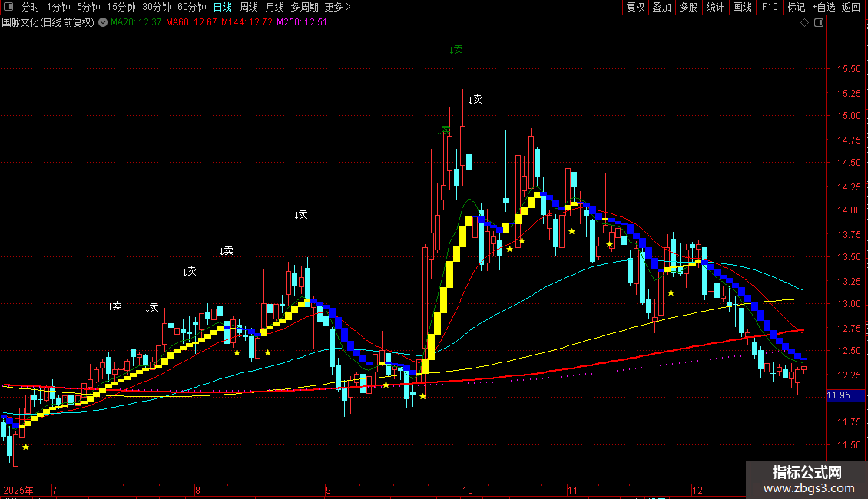868x499 pixels.
Task: Open F10 company info
Action: point(770,7)
